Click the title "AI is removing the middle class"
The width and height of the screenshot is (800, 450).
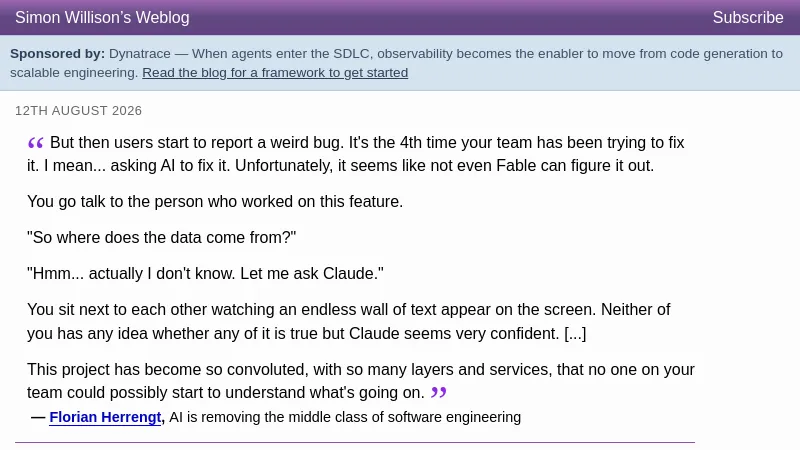point(345,417)
